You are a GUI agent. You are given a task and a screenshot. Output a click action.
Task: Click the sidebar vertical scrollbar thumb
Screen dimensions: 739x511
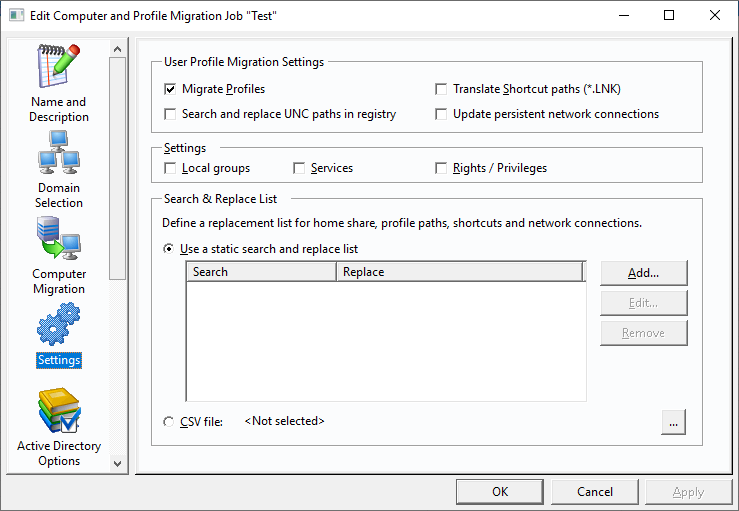click(118, 168)
